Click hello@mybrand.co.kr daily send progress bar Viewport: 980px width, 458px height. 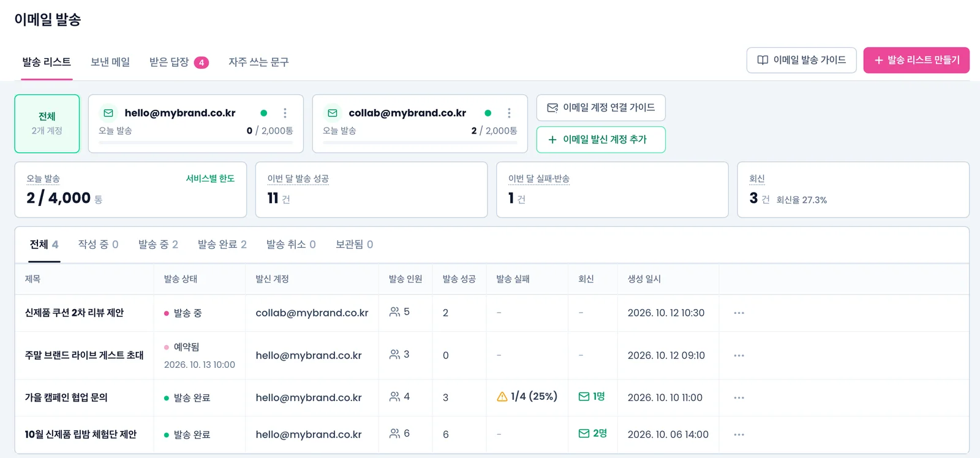tap(196, 142)
